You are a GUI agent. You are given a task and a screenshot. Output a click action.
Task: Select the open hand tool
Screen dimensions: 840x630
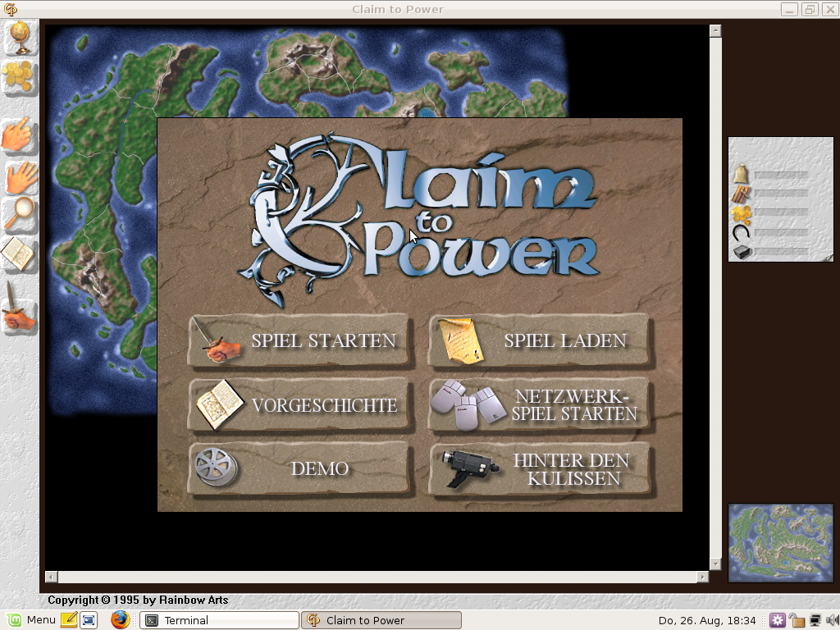pos(20,175)
